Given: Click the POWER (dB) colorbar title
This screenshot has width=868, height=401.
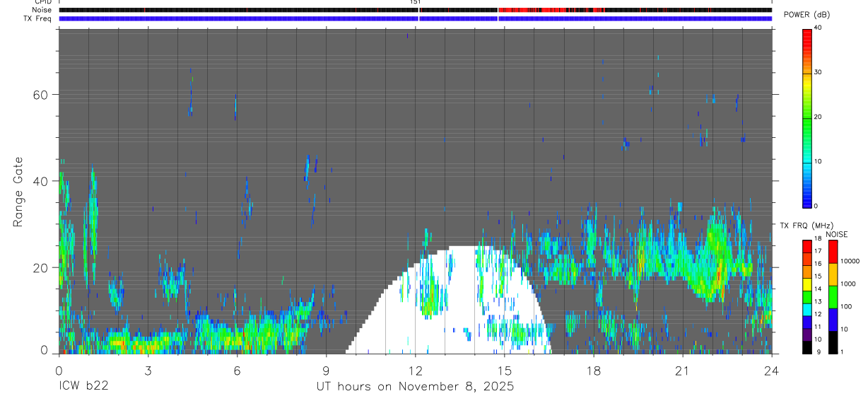Looking at the screenshot, I should point(807,15).
